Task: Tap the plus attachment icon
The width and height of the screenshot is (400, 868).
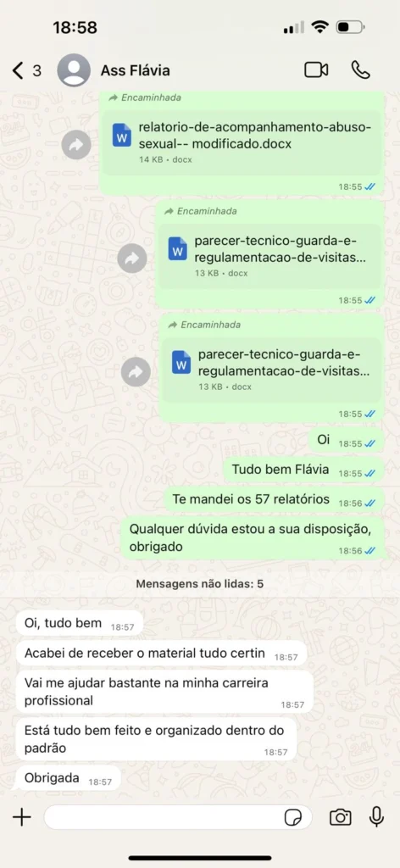Action: point(21,817)
